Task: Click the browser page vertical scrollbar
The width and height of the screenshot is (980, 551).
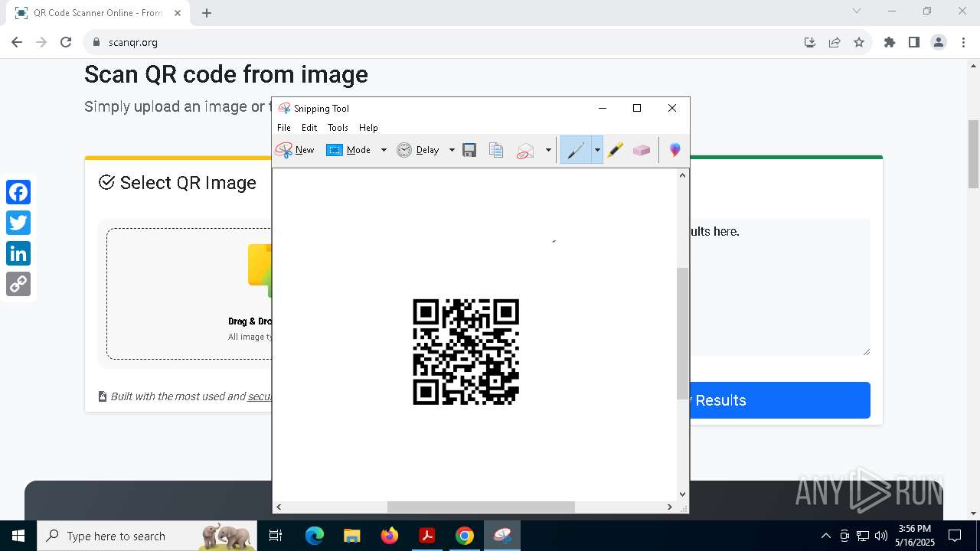Action: pyautogui.click(x=974, y=153)
